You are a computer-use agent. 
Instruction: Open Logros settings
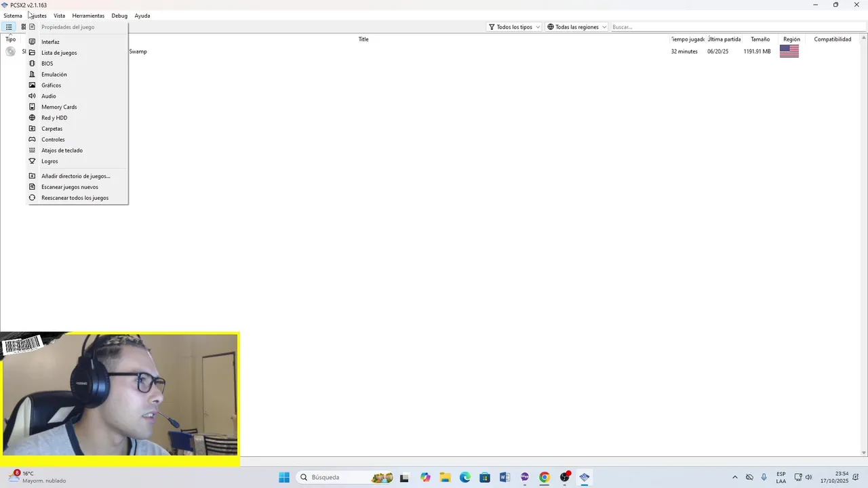77,161
